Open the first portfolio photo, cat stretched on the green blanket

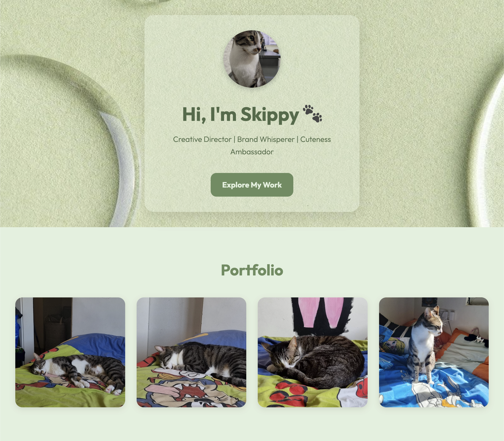[x=70, y=352]
